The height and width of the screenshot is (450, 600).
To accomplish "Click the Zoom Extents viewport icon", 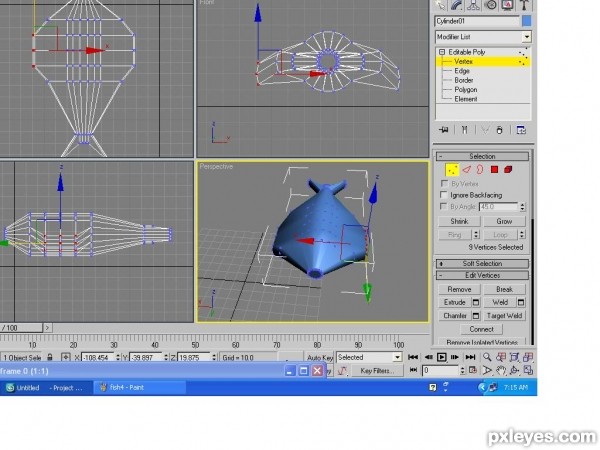I will click(x=514, y=357).
